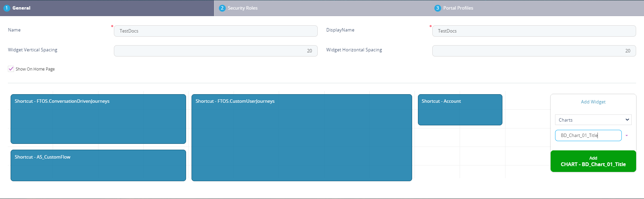644x199 pixels.
Task: Click the Add Widget heading link
Action: [593, 102]
